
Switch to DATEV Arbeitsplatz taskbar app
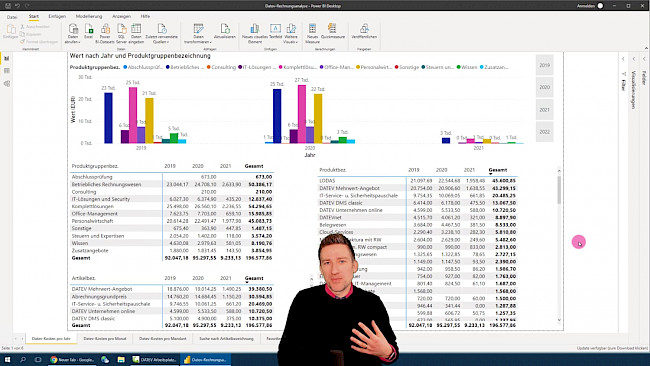[154, 359]
